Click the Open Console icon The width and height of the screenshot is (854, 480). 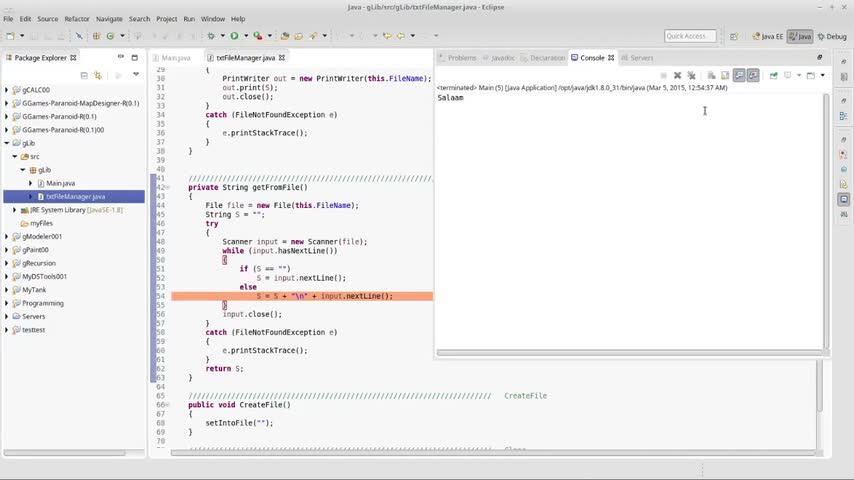coord(810,75)
